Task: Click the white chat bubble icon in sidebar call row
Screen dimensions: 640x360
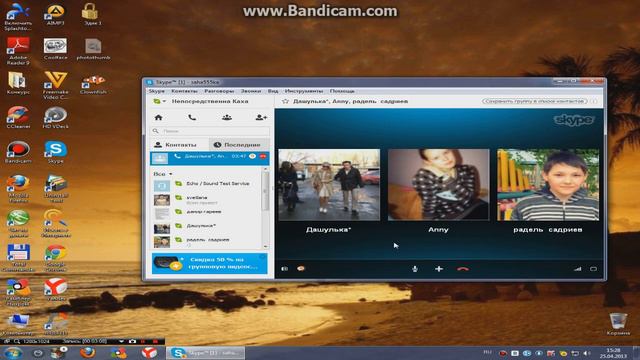Action: 253,156
